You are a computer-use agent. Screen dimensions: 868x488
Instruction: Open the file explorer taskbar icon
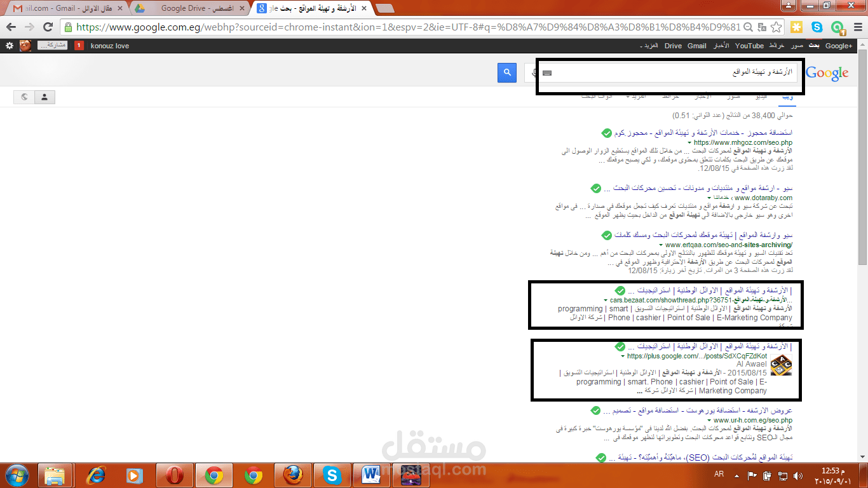tap(55, 475)
